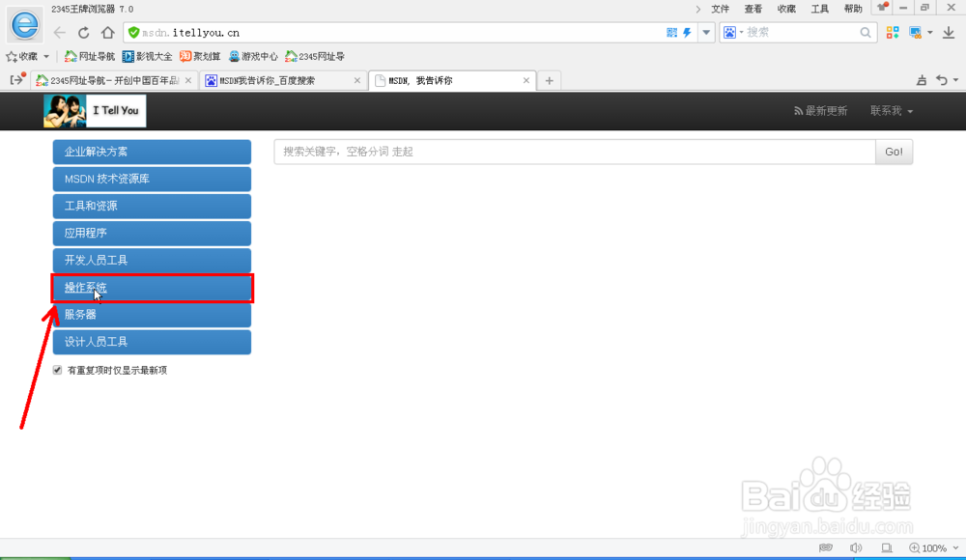Open the apps grid icon in toolbar
966x560 pixels.
892,32
